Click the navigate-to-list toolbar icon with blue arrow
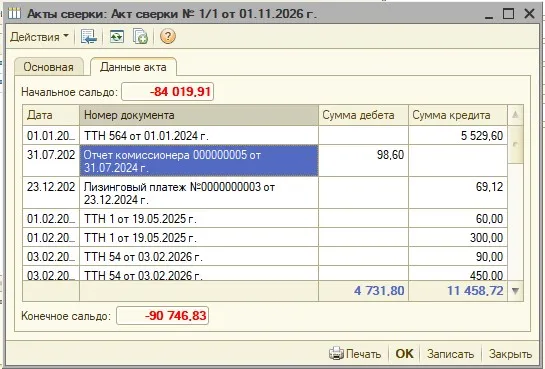Screen dimensions: 545x369 click(x=89, y=36)
